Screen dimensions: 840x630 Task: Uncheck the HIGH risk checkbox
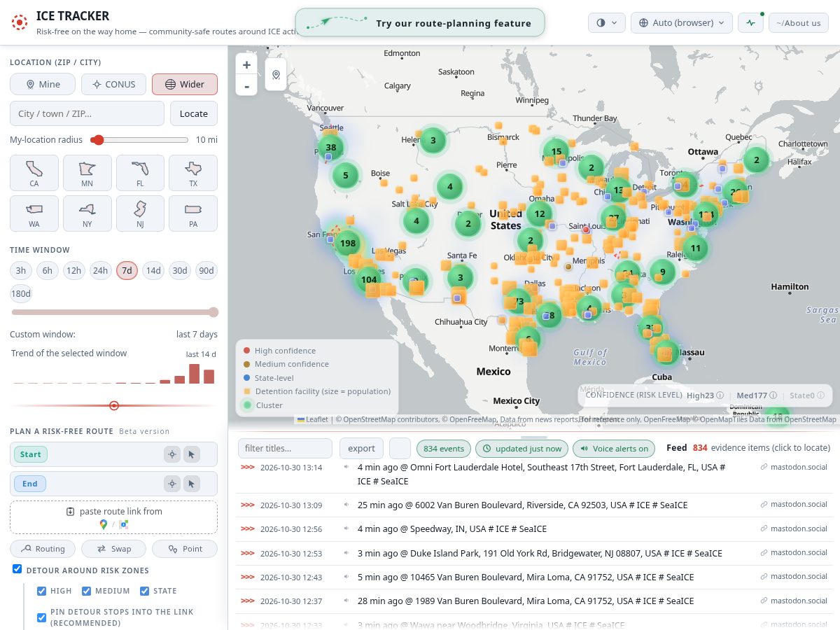click(42, 591)
